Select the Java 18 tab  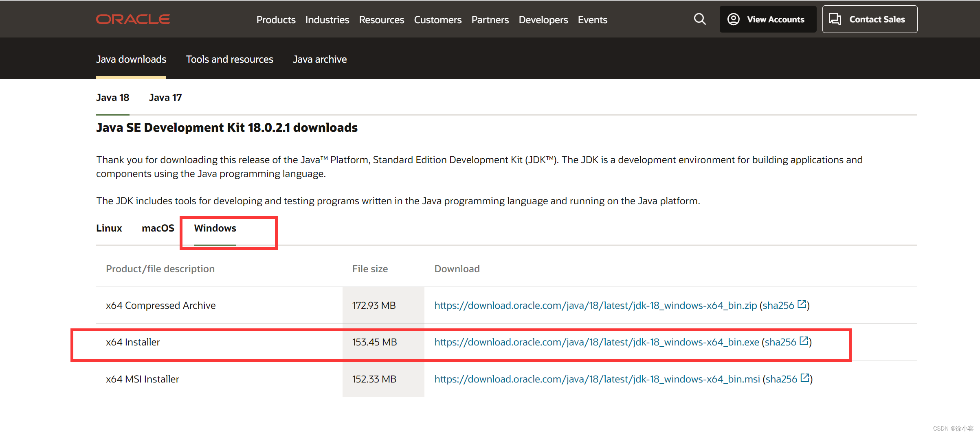click(112, 98)
